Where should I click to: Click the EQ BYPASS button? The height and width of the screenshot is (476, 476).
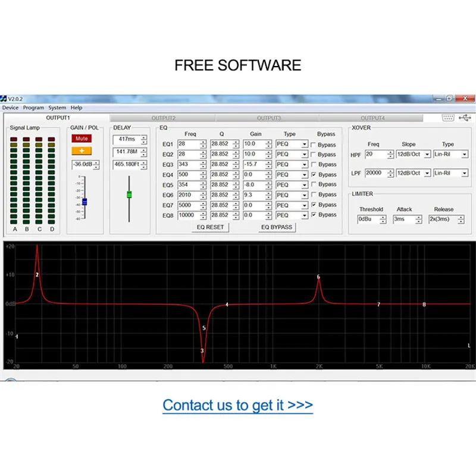[277, 227]
